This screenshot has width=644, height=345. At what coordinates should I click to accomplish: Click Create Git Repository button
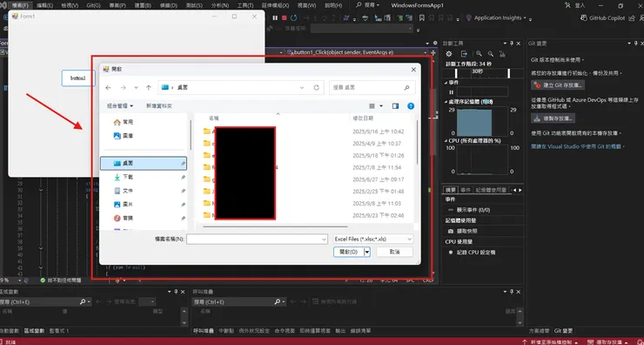558,85
